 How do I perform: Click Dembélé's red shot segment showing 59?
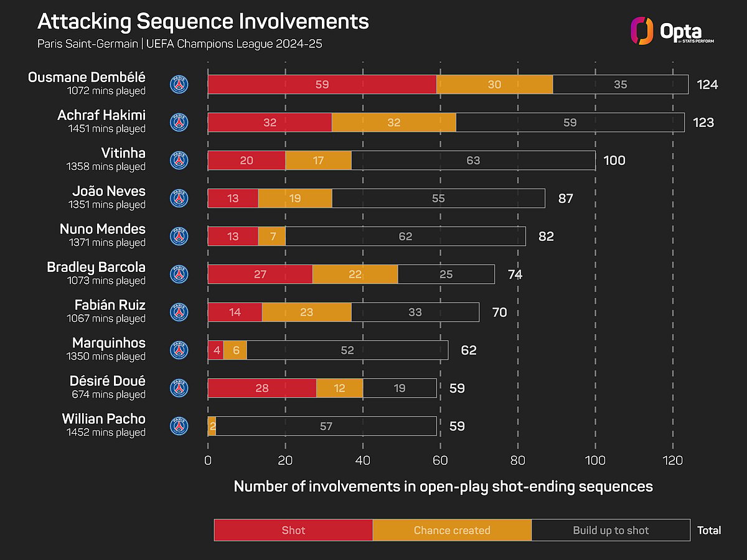point(322,85)
